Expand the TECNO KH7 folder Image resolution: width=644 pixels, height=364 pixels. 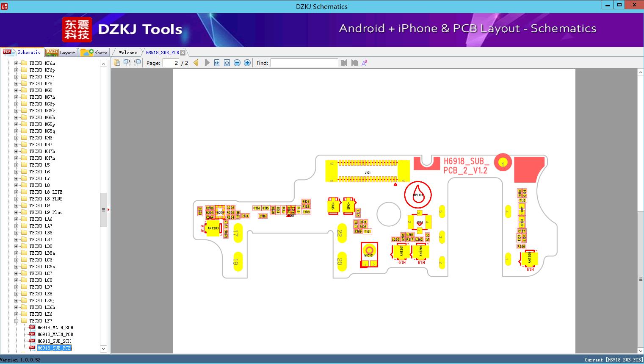coord(16,144)
